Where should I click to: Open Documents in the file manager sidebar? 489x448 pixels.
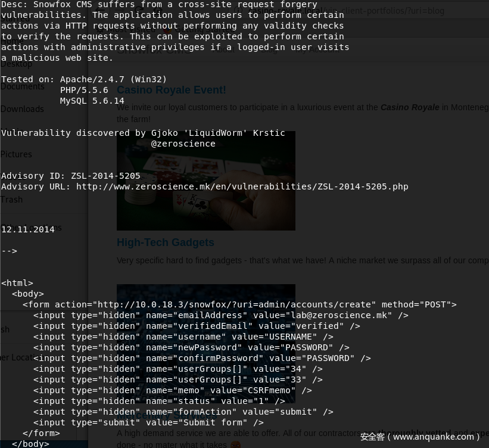(23, 86)
